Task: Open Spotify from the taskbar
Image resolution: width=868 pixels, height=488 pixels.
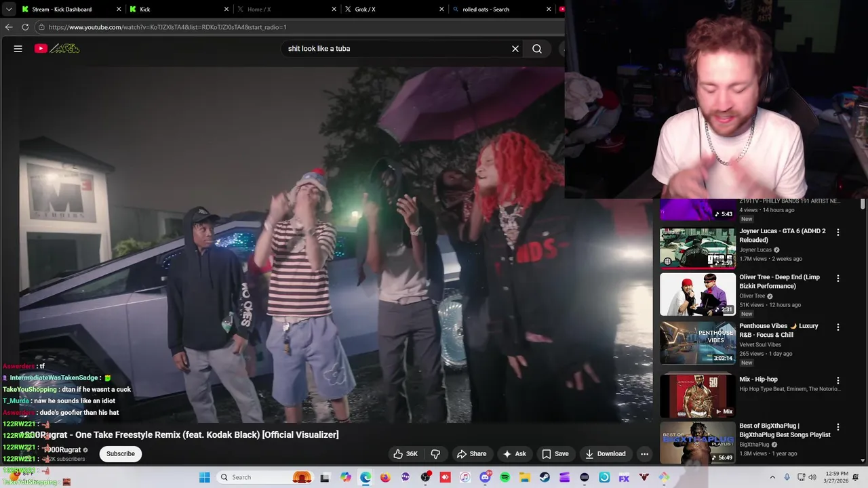Action: click(x=505, y=477)
